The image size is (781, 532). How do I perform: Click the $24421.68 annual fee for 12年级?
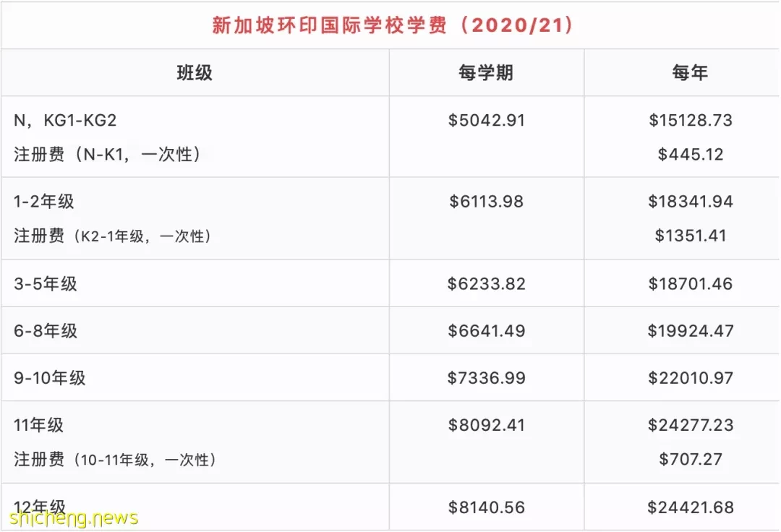tap(691, 507)
